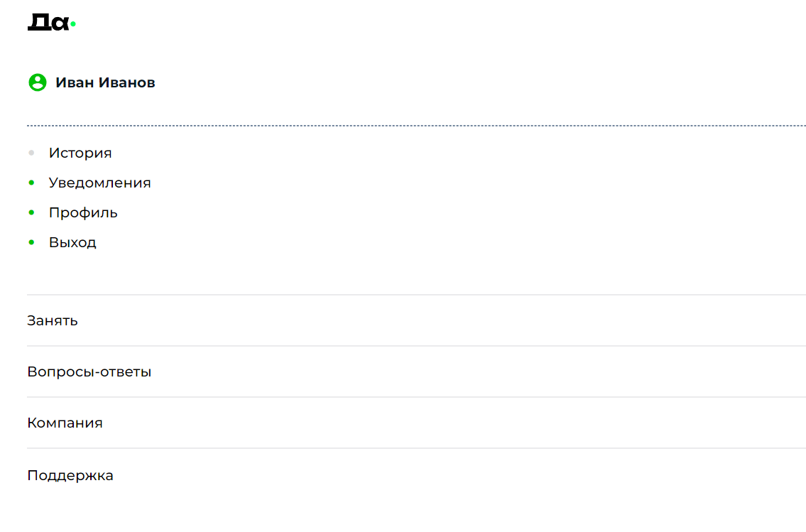806x532 pixels.
Task: Select Выход to log out
Action: click(72, 242)
